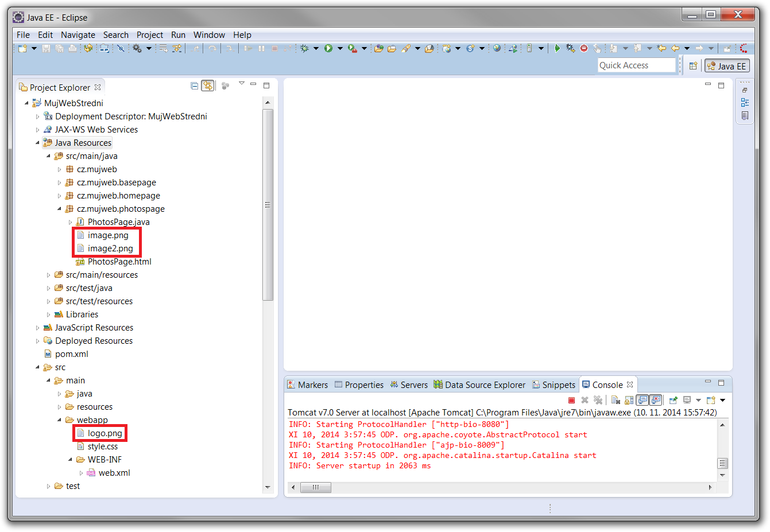Click the Open Perspective icon
Screen dimensions: 770x532
point(693,66)
